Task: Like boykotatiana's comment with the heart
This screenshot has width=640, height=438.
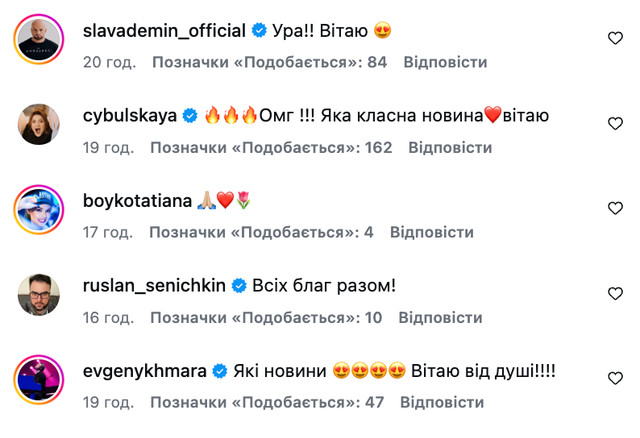Action: (616, 208)
